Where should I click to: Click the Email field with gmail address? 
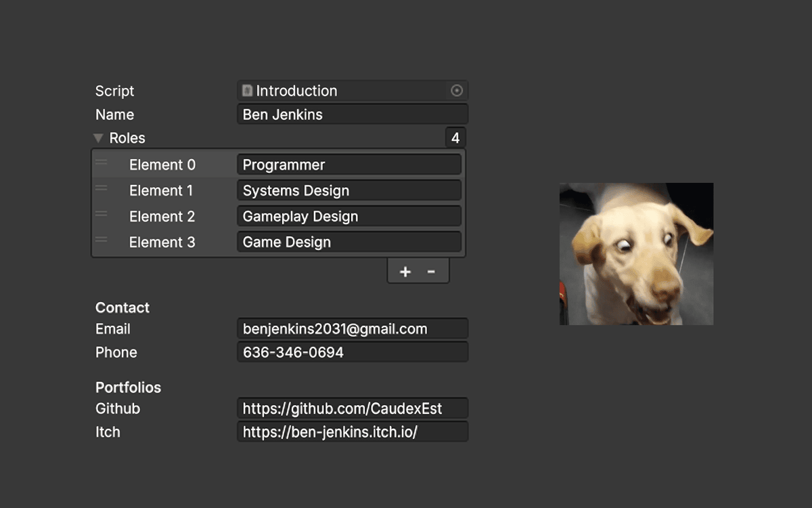point(353,329)
